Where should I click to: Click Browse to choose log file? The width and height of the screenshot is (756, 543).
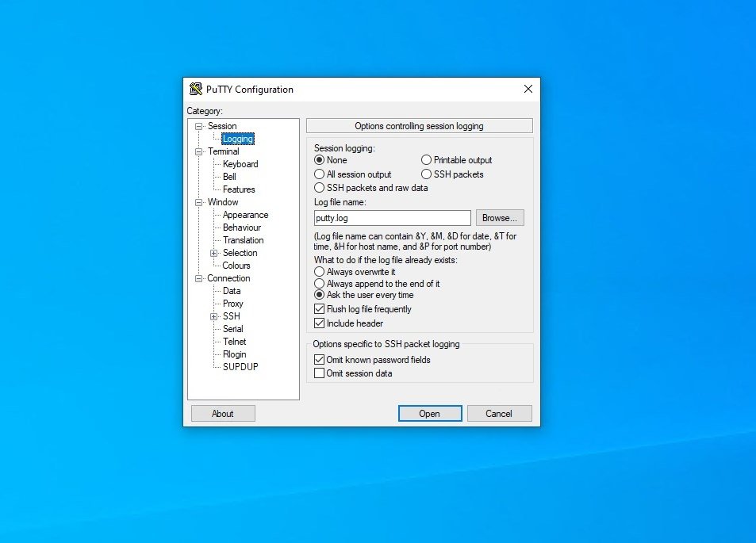(500, 218)
